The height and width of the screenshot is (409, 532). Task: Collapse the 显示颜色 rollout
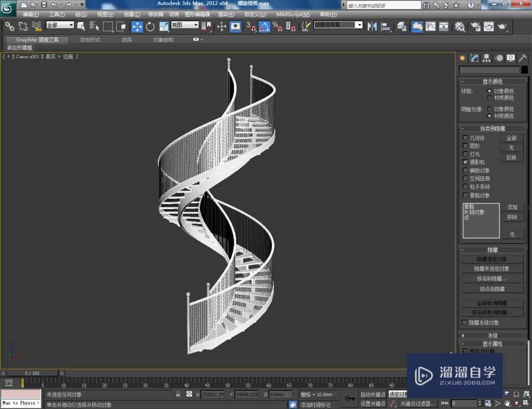point(493,81)
